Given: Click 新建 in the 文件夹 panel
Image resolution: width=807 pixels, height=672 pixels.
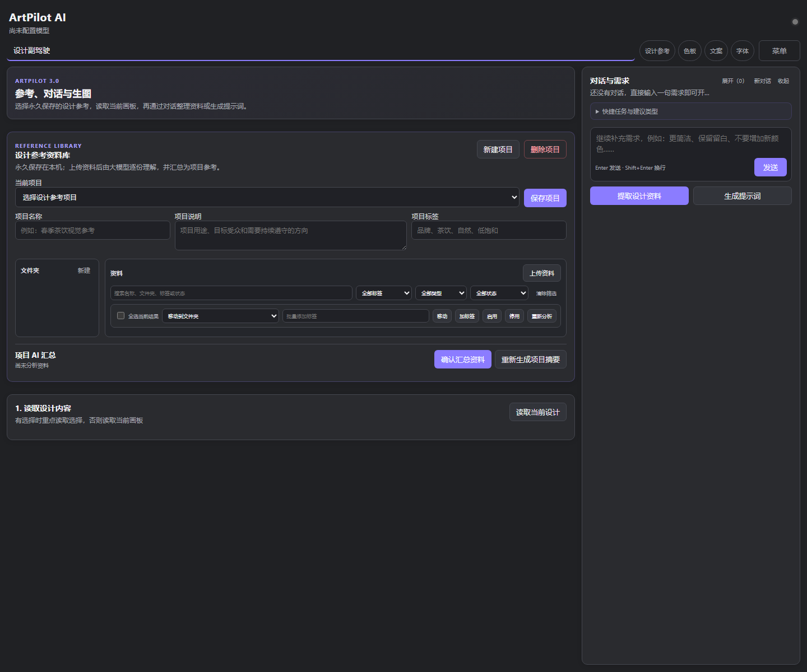Looking at the screenshot, I should pos(84,270).
